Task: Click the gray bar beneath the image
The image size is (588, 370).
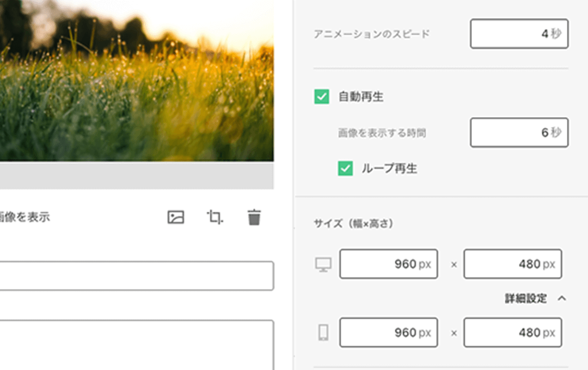Action: 136,175
